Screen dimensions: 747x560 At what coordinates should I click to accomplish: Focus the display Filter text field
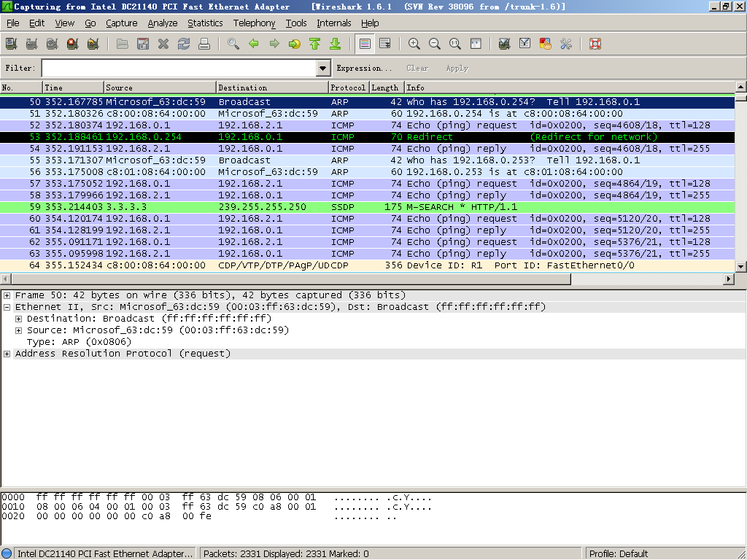coord(179,68)
